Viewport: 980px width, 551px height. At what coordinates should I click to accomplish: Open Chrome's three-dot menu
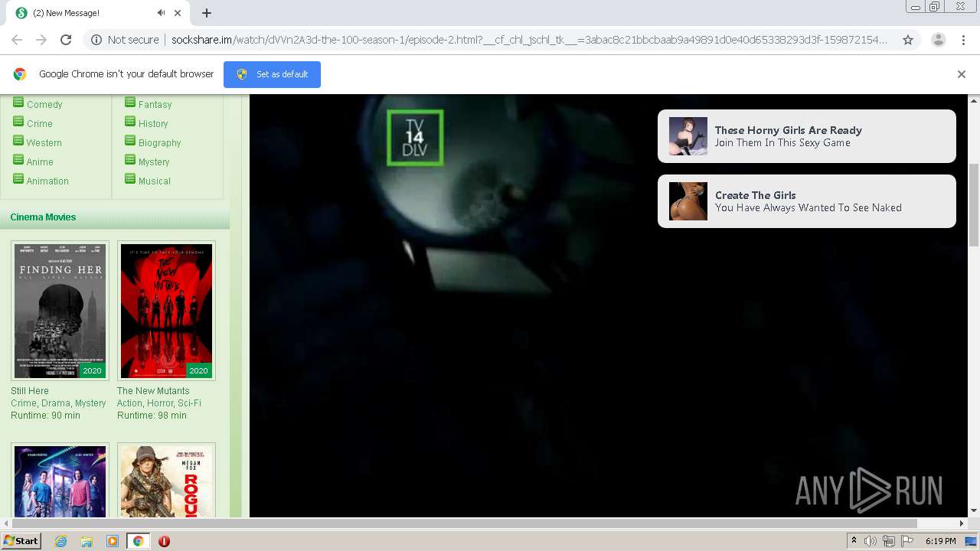point(963,40)
